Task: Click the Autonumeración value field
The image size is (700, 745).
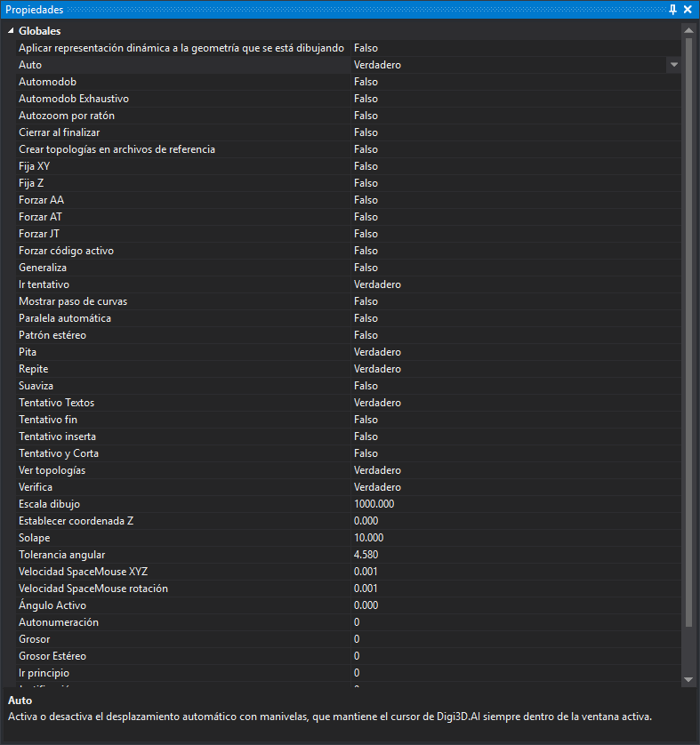Action: pos(516,622)
